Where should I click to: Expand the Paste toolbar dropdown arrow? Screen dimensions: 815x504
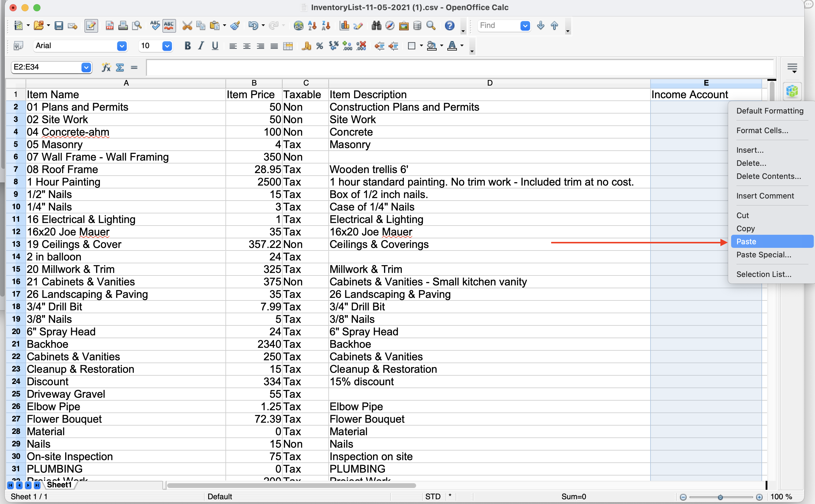(x=225, y=25)
